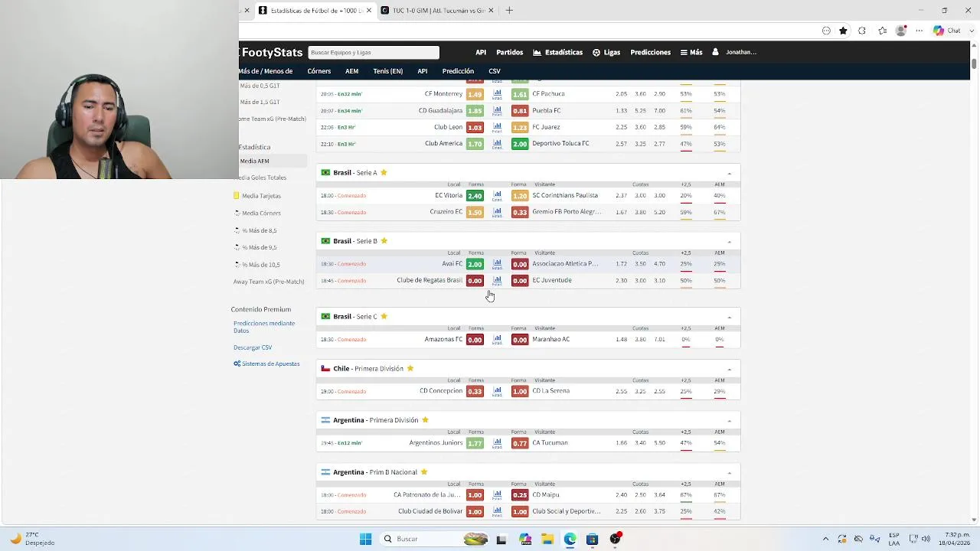Open the Más dropdown menu

691,52
